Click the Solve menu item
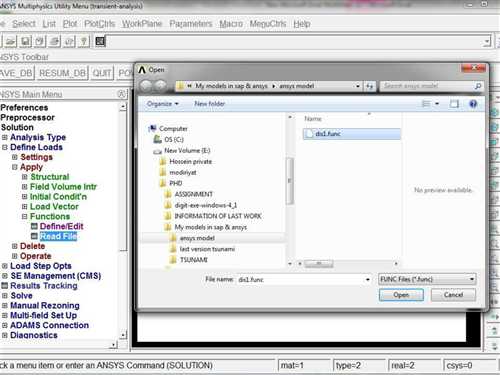 [21, 296]
